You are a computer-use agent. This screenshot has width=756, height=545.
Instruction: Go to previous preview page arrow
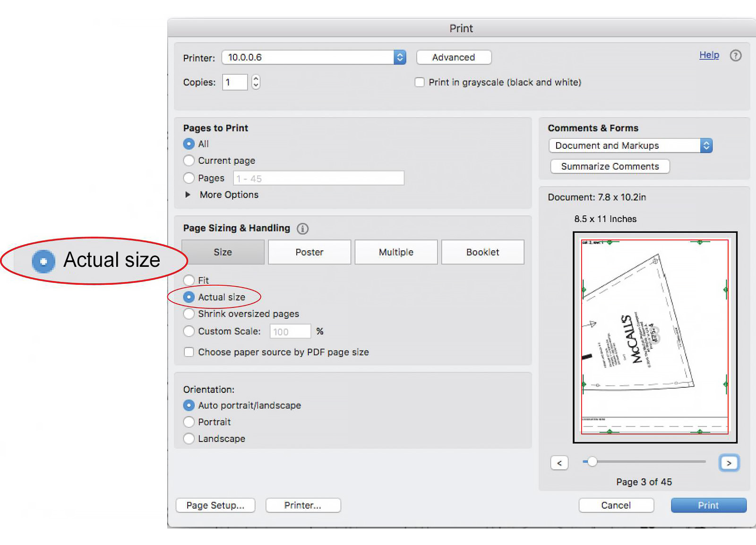(559, 463)
